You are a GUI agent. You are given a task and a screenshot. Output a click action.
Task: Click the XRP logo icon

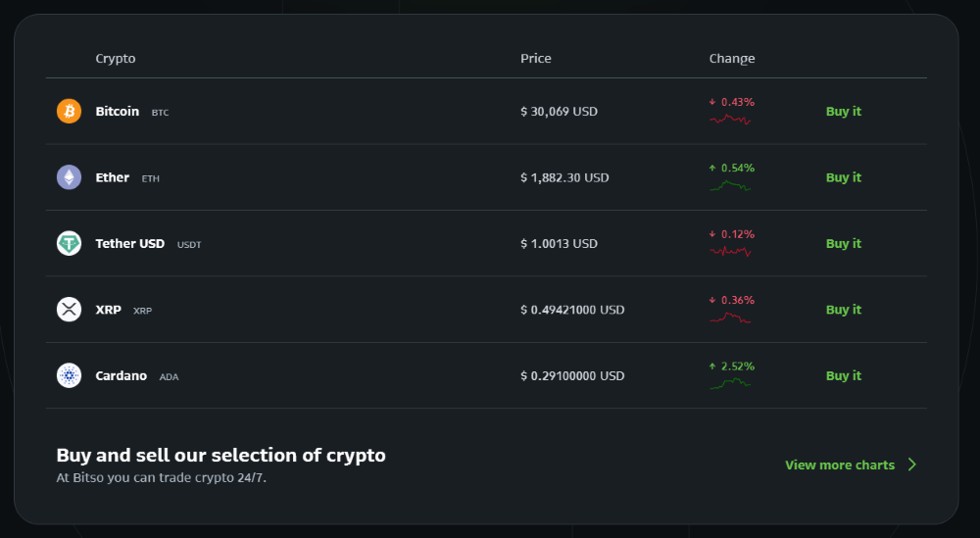(x=69, y=310)
